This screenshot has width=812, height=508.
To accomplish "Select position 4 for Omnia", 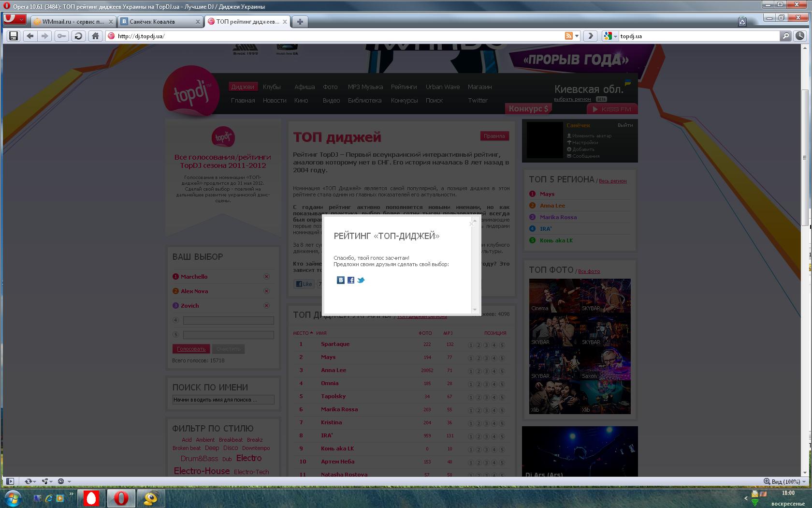I will click(x=494, y=384).
